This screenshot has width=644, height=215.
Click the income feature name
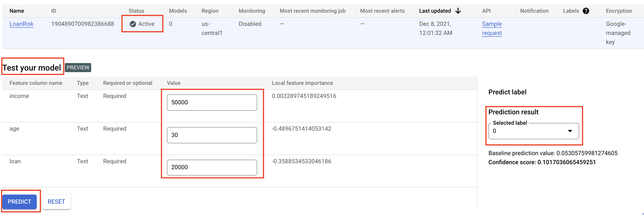tap(19, 96)
